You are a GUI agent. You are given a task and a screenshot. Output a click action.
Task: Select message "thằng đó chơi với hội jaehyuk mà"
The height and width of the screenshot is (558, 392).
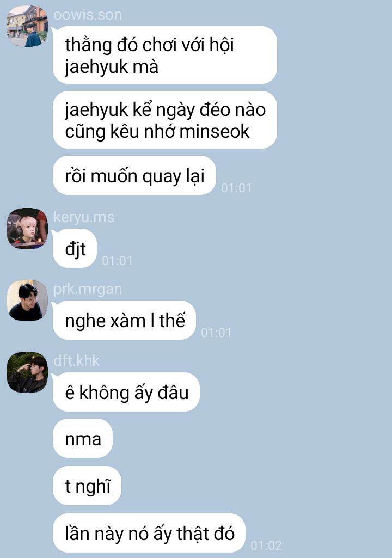pos(165,55)
